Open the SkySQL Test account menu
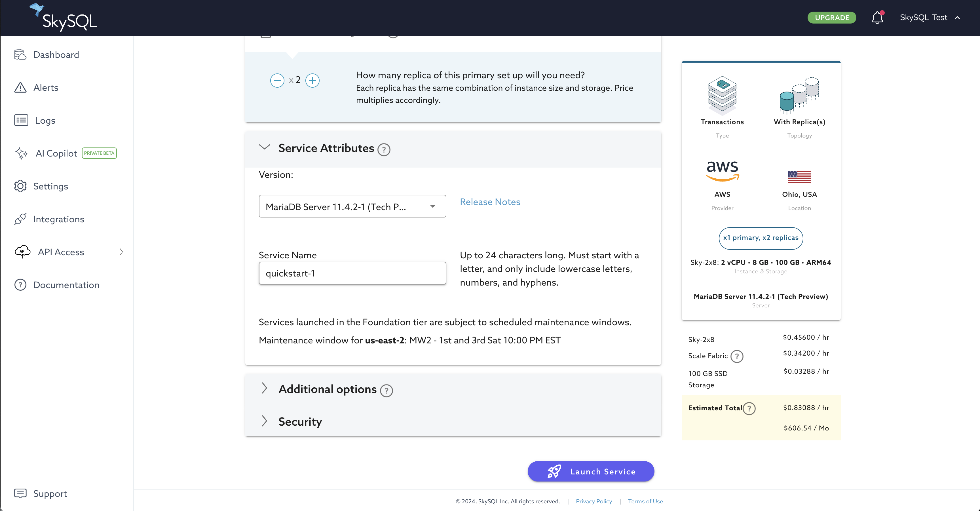This screenshot has width=980, height=511. click(x=930, y=18)
